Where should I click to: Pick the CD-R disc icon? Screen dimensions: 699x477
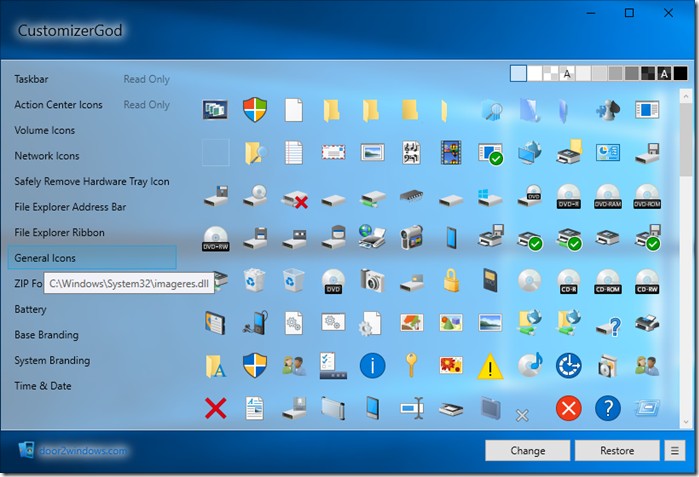[568, 282]
